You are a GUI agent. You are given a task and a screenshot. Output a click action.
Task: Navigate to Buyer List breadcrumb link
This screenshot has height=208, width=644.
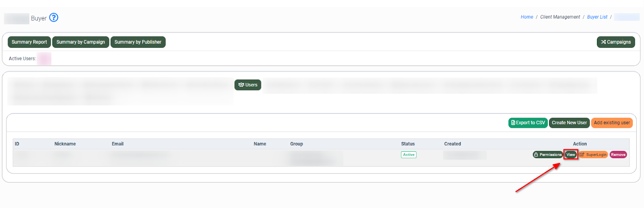point(597,17)
